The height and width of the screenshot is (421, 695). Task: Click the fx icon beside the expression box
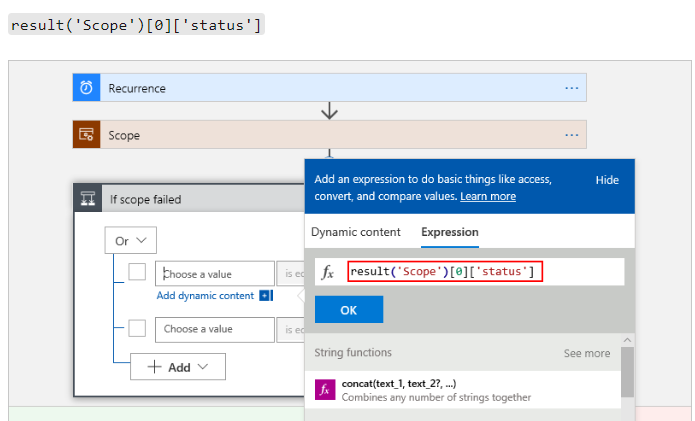pos(328,272)
